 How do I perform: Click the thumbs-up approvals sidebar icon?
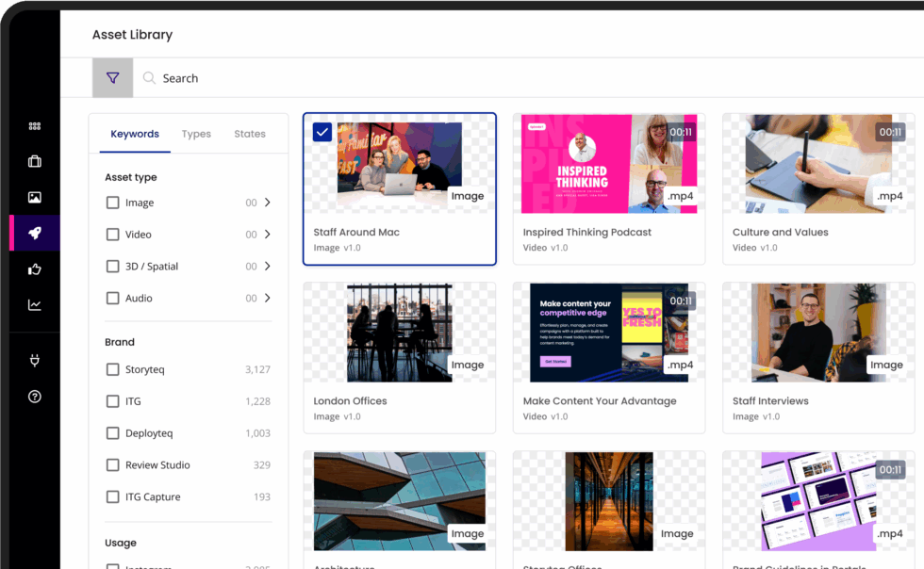click(35, 269)
